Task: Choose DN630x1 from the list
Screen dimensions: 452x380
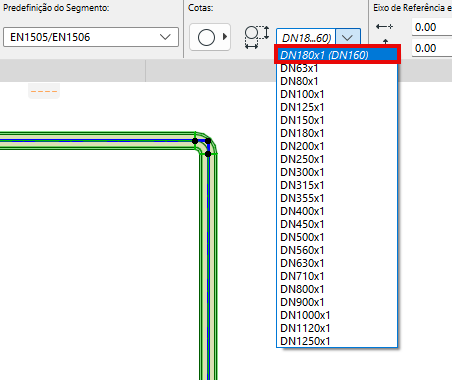Action: pyautogui.click(x=337, y=263)
